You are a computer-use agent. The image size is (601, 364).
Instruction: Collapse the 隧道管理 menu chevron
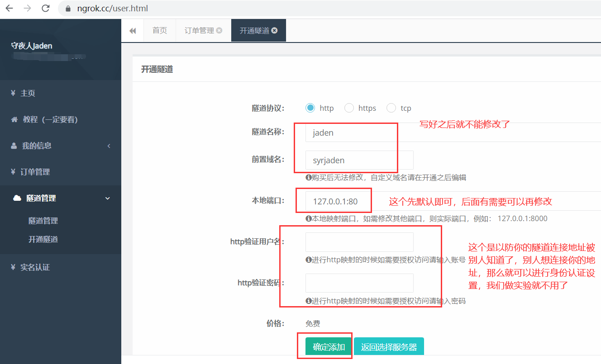(108, 198)
